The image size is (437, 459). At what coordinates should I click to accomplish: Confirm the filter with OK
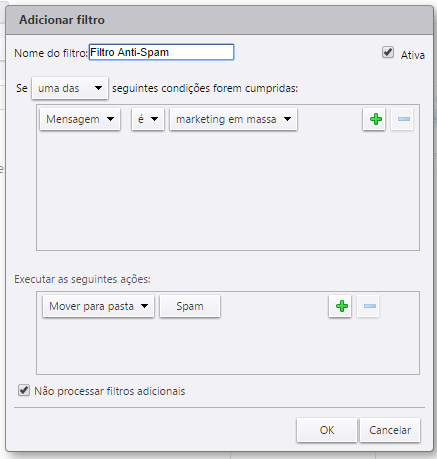tap(327, 430)
